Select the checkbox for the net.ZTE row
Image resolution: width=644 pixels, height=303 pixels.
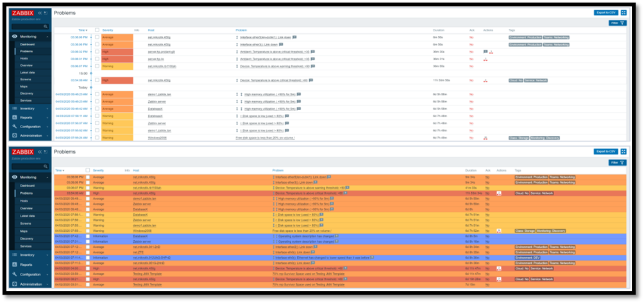88,252
